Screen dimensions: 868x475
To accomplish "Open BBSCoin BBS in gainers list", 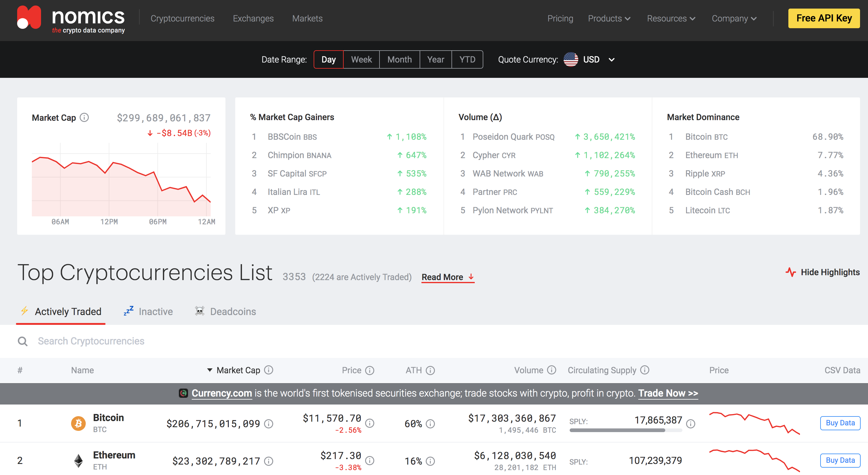I will [292, 137].
